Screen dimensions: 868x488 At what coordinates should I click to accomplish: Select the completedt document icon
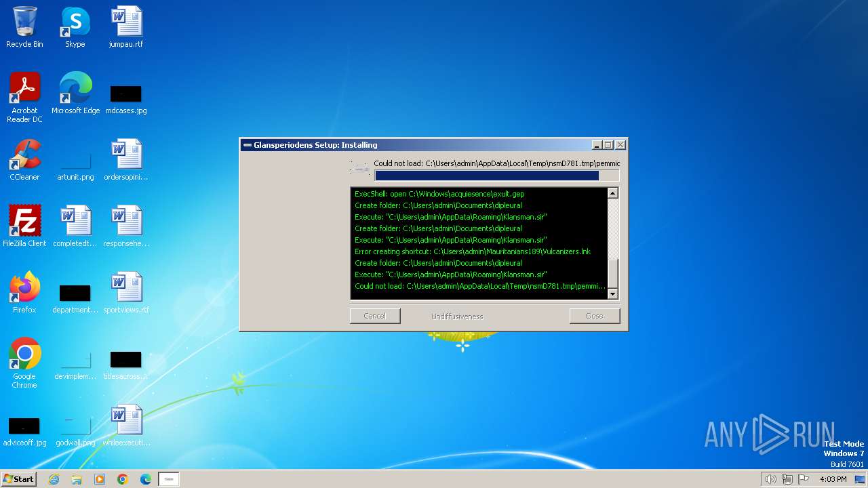coord(75,226)
